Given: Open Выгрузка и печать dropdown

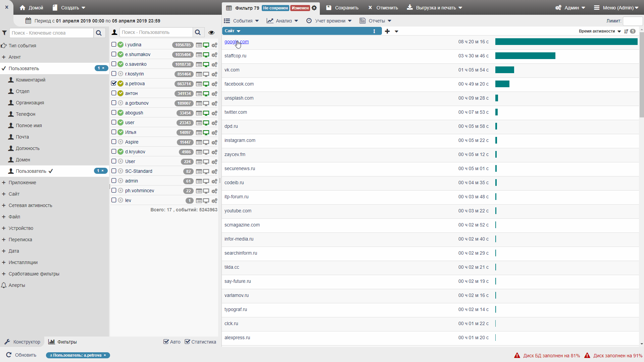Looking at the screenshot, I should pyautogui.click(x=435, y=8).
